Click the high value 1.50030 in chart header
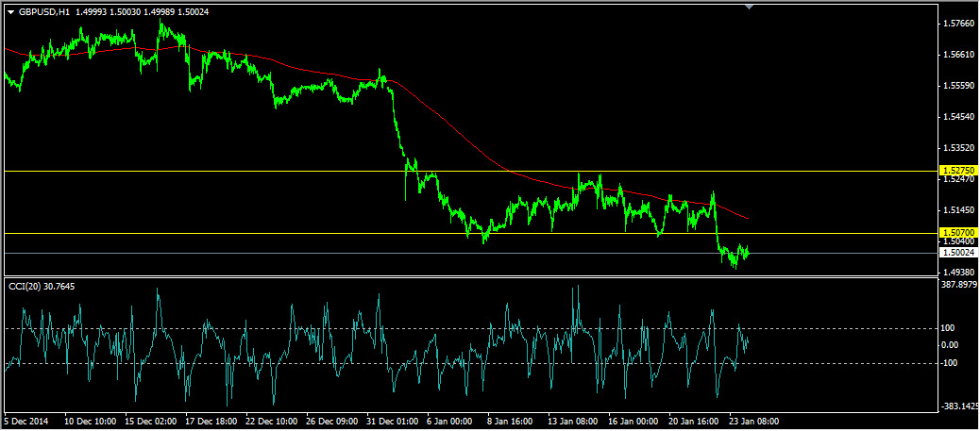 pyautogui.click(x=125, y=12)
